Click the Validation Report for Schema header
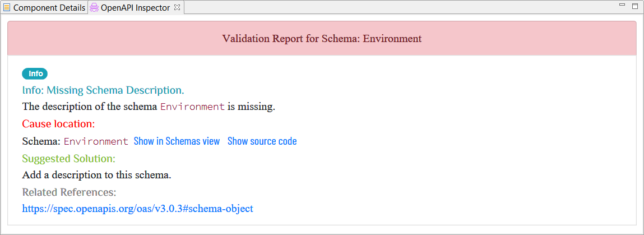 (322, 39)
